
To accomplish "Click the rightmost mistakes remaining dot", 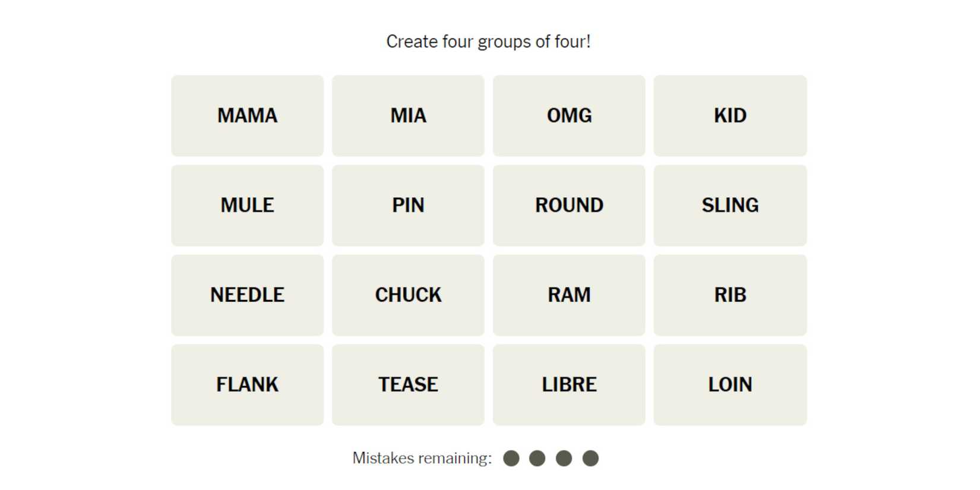I will point(590,459).
